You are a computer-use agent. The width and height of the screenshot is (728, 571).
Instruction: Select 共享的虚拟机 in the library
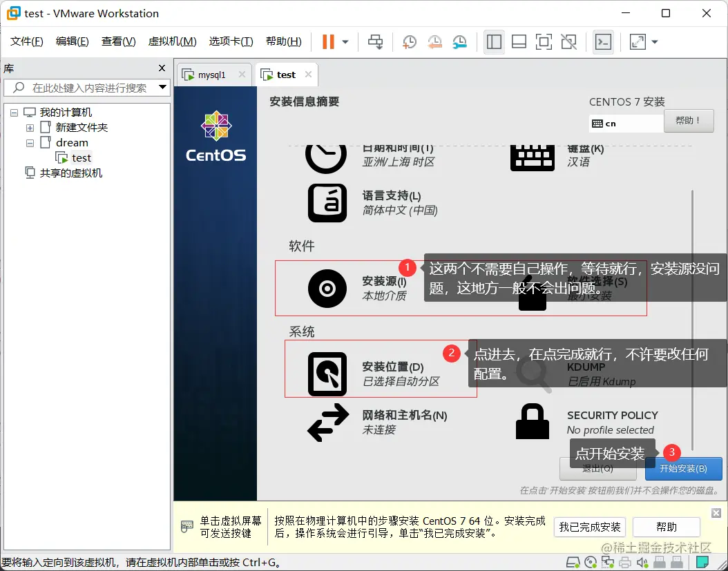pyautogui.click(x=70, y=173)
